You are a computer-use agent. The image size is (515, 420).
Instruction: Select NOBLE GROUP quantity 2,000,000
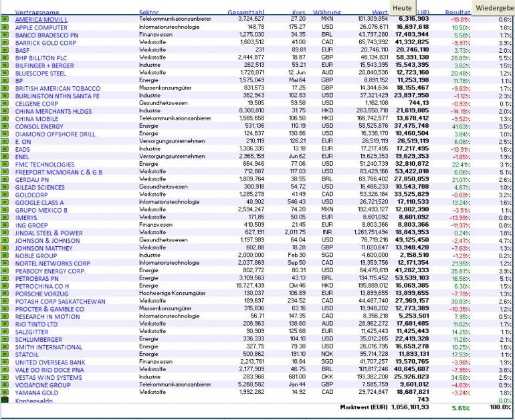251,255
